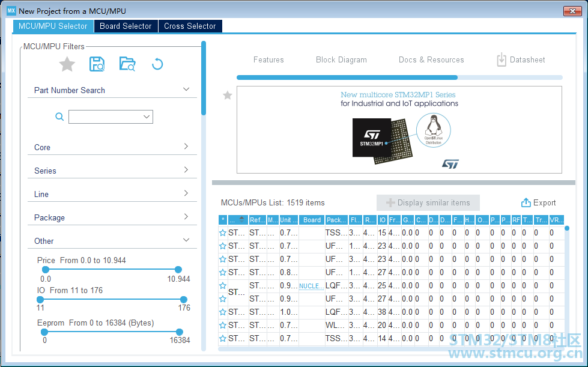Open the Block Diagram tab
Viewport: 588px width, 367px height.
pos(341,59)
